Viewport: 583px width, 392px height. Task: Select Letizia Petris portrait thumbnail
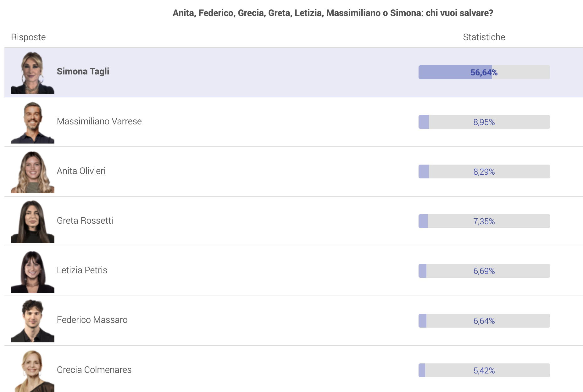tap(33, 271)
